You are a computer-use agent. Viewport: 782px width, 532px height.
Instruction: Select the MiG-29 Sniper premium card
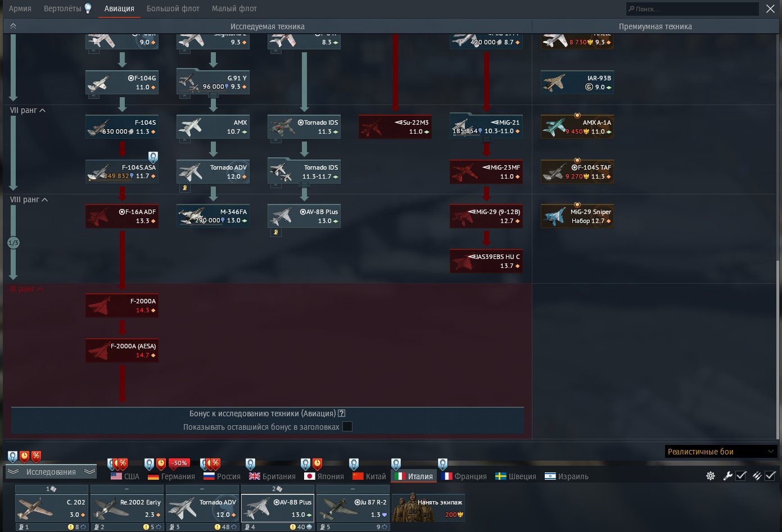coord(577,216)
